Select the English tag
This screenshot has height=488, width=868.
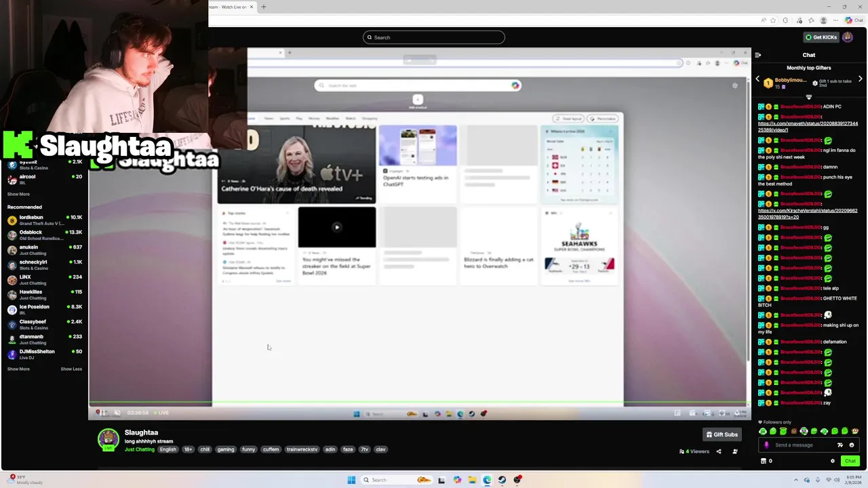point(168,449)
